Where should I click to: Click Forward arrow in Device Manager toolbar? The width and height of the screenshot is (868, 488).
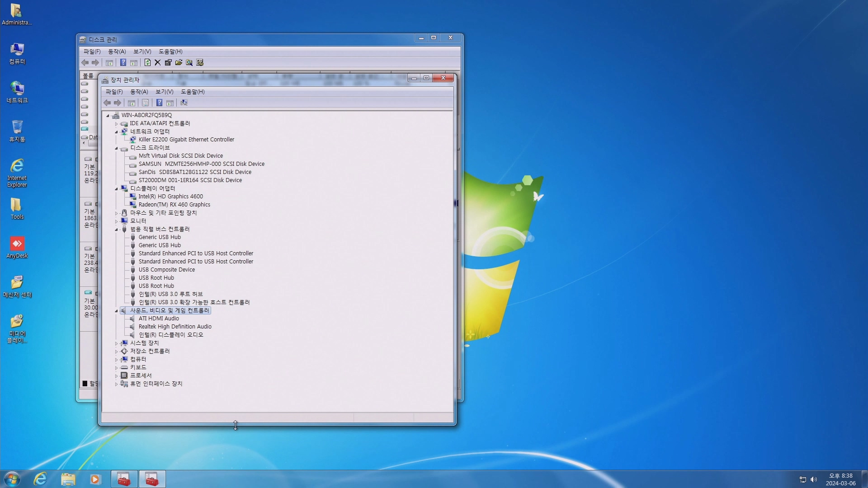(x=118, y=103)
